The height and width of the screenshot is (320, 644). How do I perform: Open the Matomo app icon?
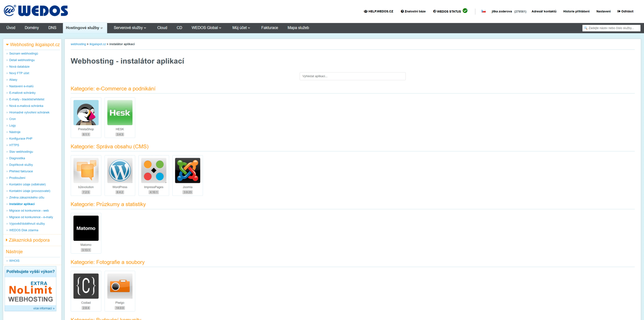[x=86, y=228]
